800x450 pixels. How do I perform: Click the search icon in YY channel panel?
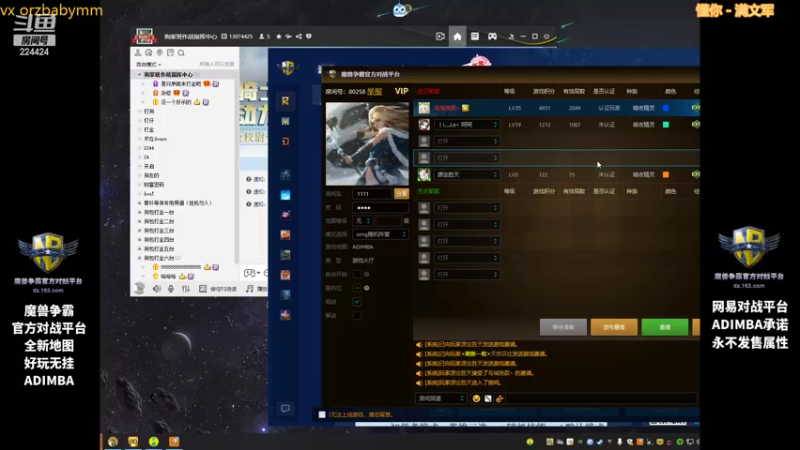(181, 53)
